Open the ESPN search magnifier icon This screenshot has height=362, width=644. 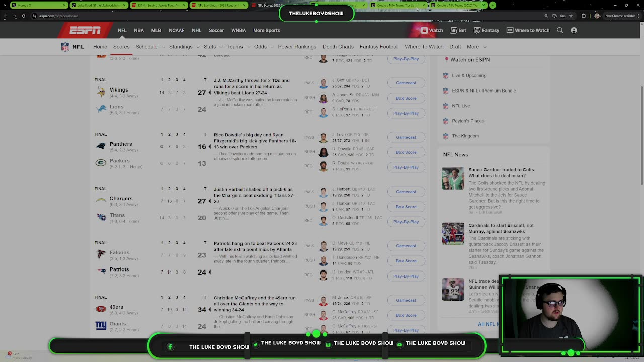click(x=560, y=30)
